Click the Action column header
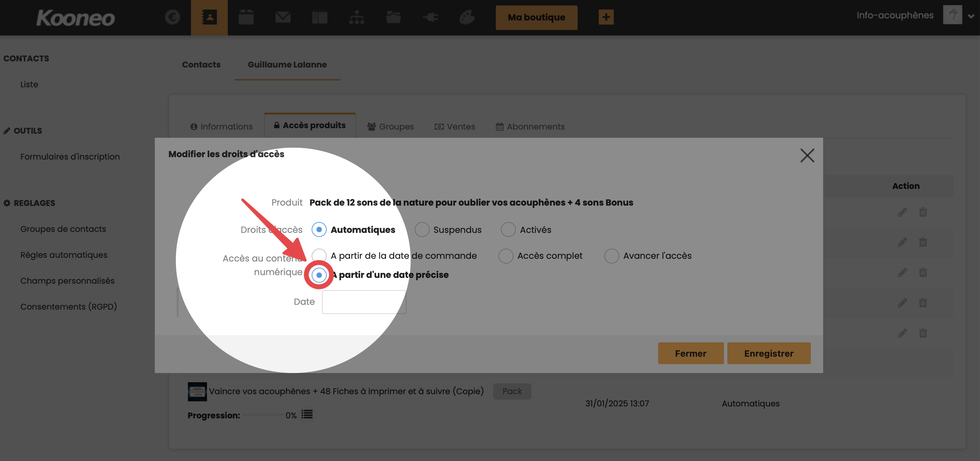980x461 pixels. [906, 186]
